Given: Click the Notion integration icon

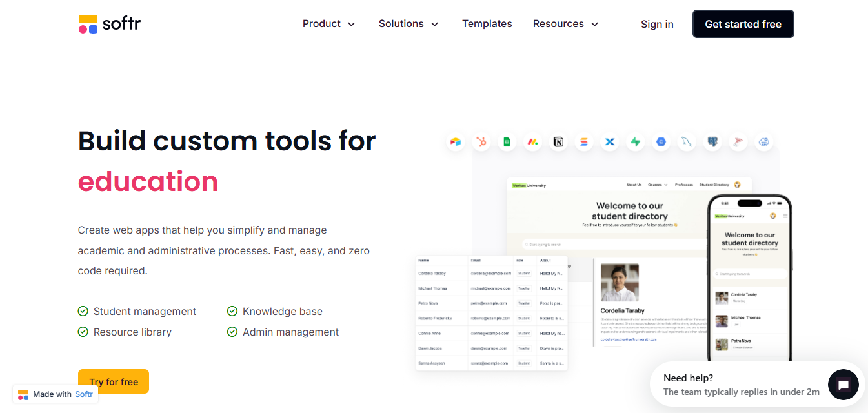Looking at the screenshot, I should pos(558,142).
